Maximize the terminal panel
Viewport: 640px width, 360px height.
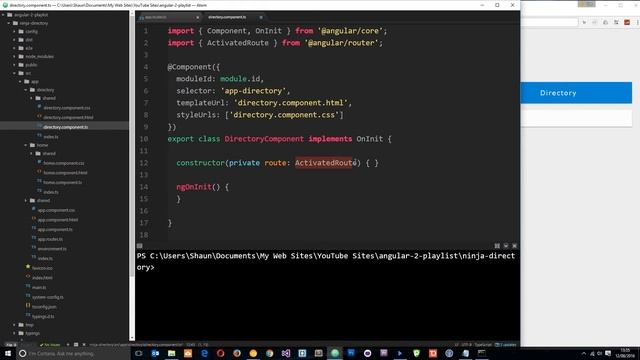pyautogui.click(x=497, y=246)
